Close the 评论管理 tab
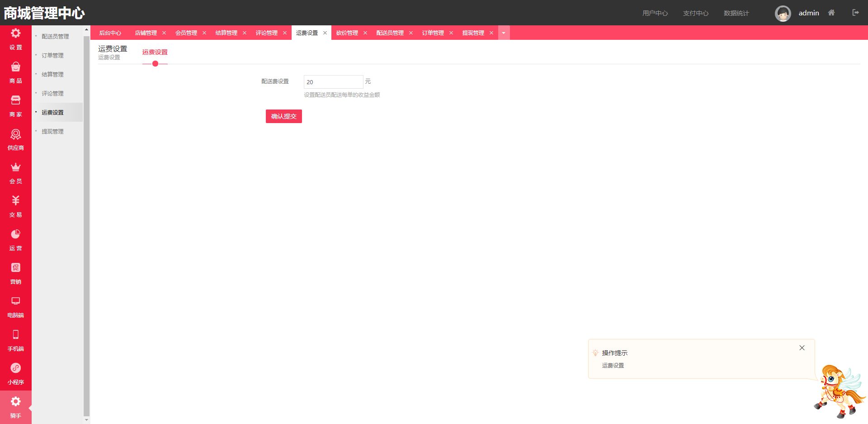Image resolution: width=868 pixels, height=424 pixels. 285,33
